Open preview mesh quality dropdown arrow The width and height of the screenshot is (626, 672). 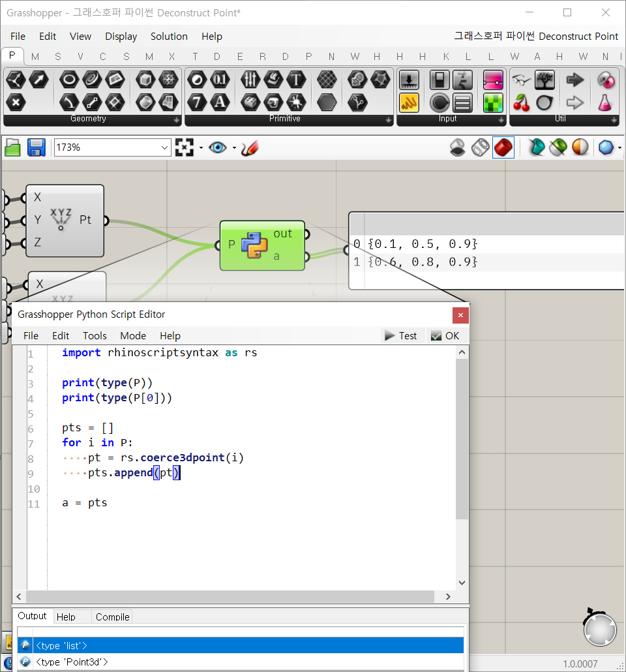pyautogui.click(x=620, y=148)
